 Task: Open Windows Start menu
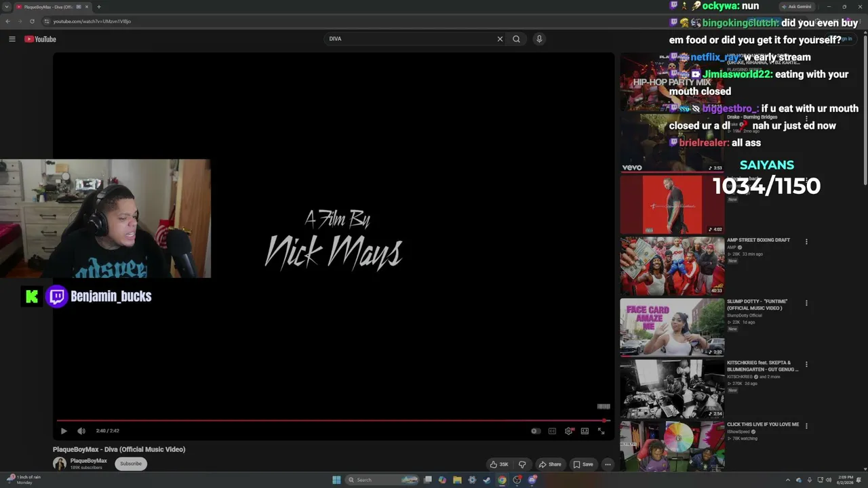coord(336,480)
